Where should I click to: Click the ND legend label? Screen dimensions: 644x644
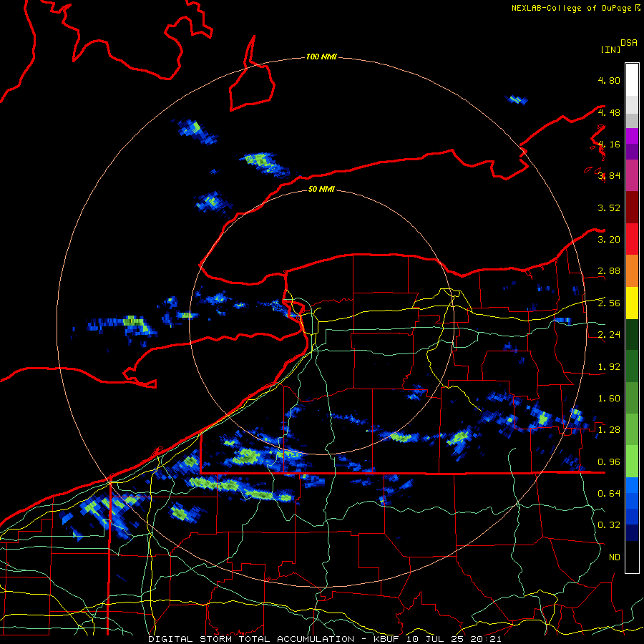(x=615, y=557)
